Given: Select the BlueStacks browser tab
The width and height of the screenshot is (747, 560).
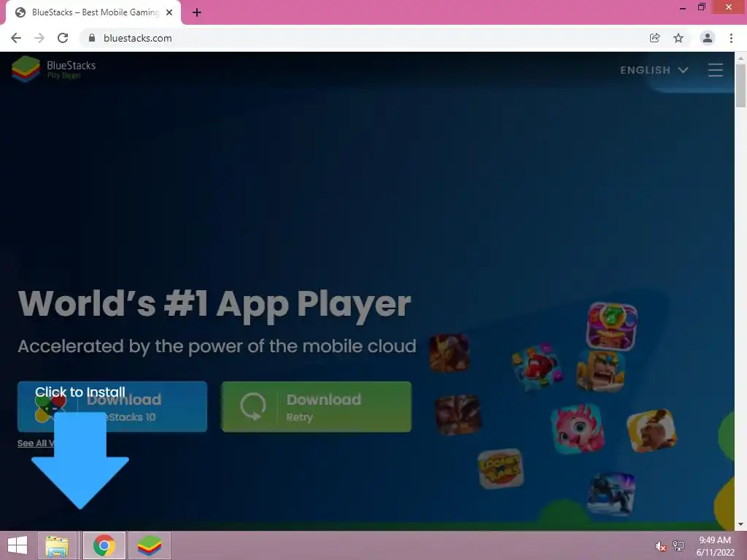Looking at the screenshot, I should point(93,12).
